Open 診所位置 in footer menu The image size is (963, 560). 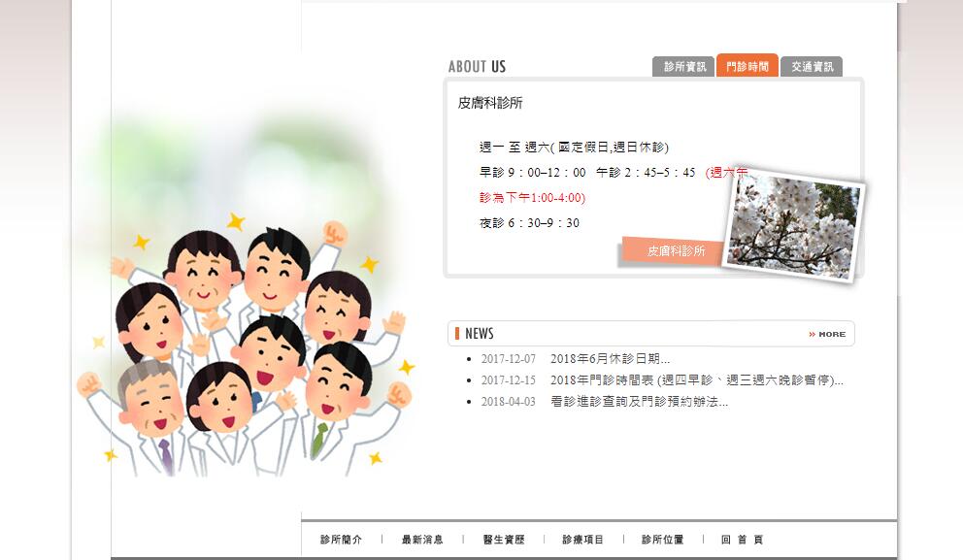coord(663,539)
